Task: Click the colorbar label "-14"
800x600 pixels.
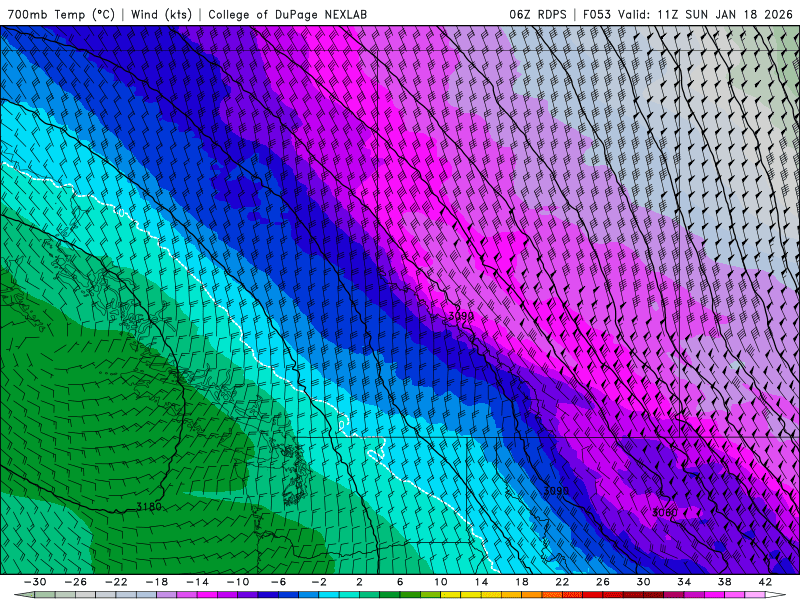Action: pos(197,582)
